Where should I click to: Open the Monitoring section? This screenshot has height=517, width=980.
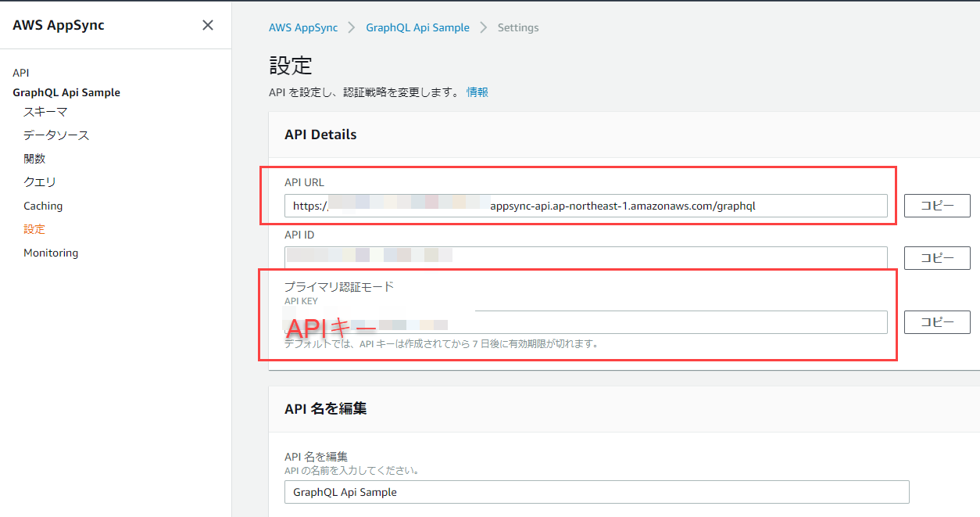[50, 252]
